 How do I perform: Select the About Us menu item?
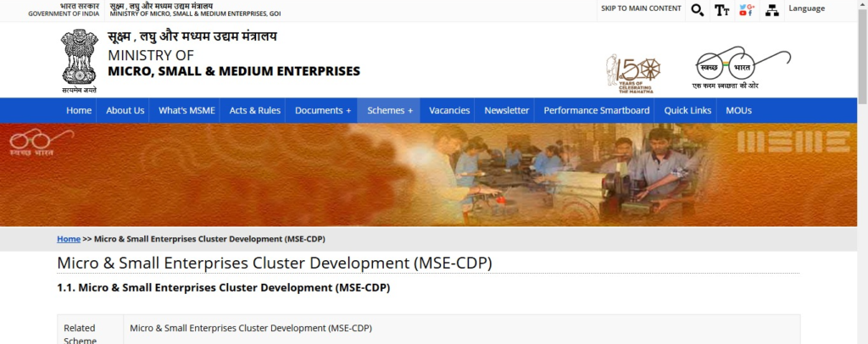click(x=125, y=110)
